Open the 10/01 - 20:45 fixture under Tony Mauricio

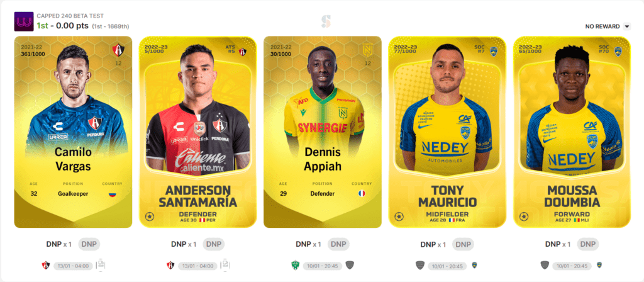[447, 266]
